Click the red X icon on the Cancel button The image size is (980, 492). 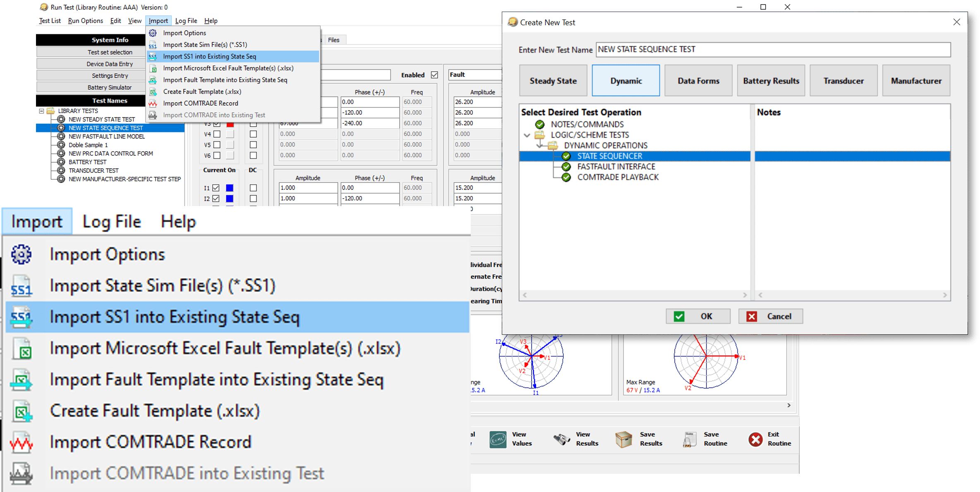coord(752,316)
